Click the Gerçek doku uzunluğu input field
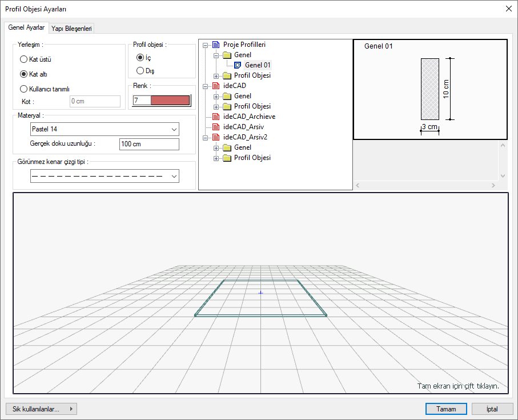This screenshot has width=518, height=420. pyautogui.click(x=149, y=144)
